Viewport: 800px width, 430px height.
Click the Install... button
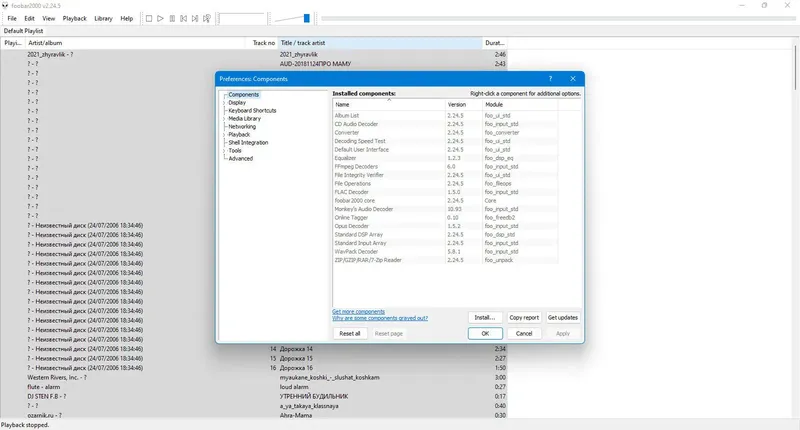(x=485, y=317)
